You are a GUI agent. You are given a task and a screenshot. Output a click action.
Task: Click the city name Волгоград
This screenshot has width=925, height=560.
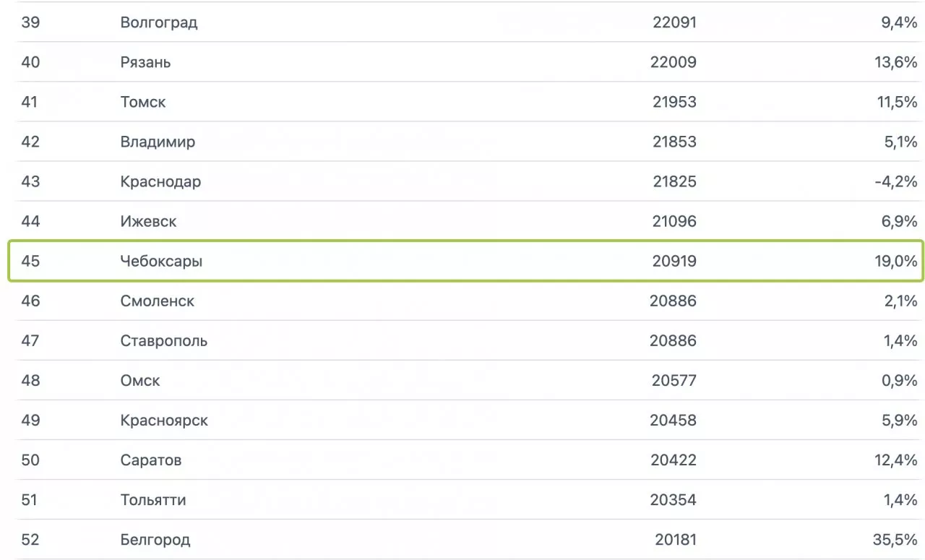(x=159, y=22)
